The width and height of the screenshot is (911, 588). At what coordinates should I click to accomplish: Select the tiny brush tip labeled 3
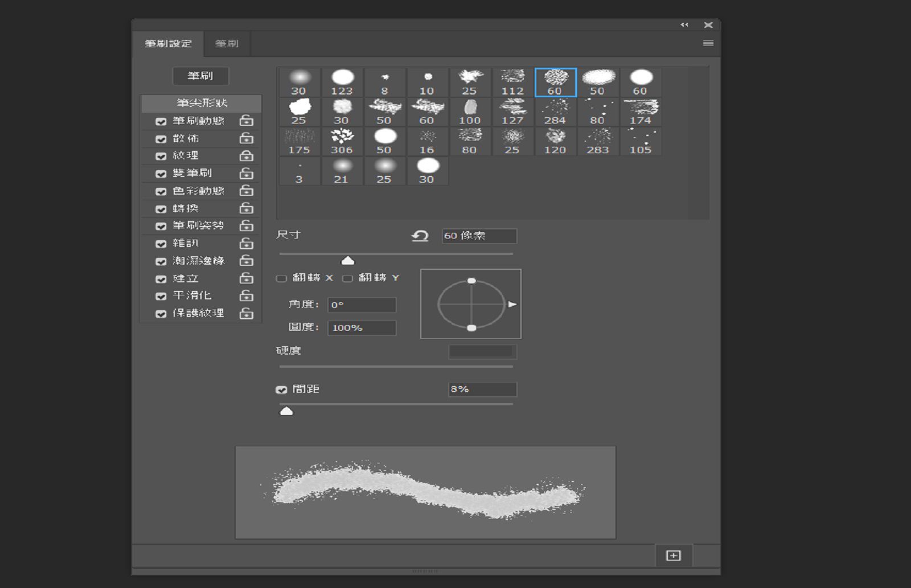coord(299,171)
